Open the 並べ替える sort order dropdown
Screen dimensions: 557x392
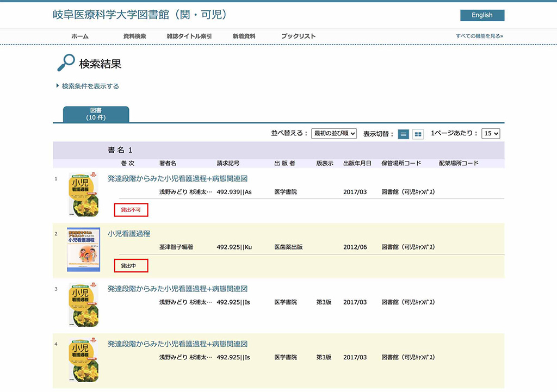334,133
